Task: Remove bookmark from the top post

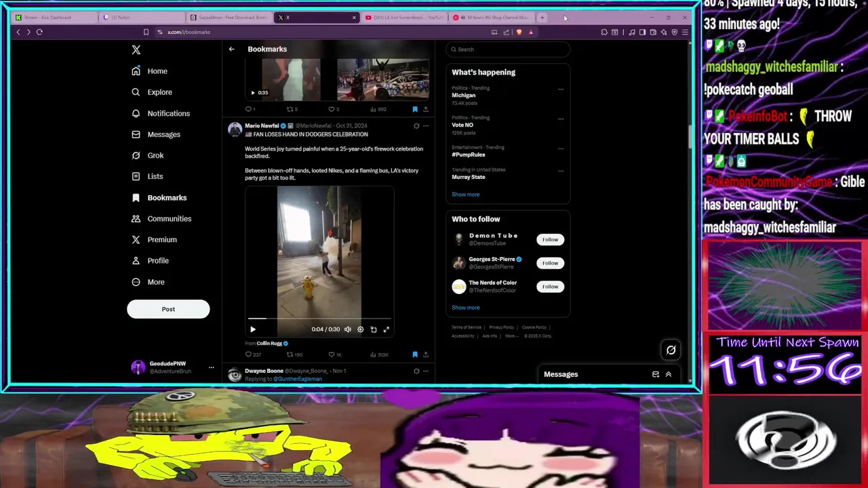Action: (x=415, y=109)
